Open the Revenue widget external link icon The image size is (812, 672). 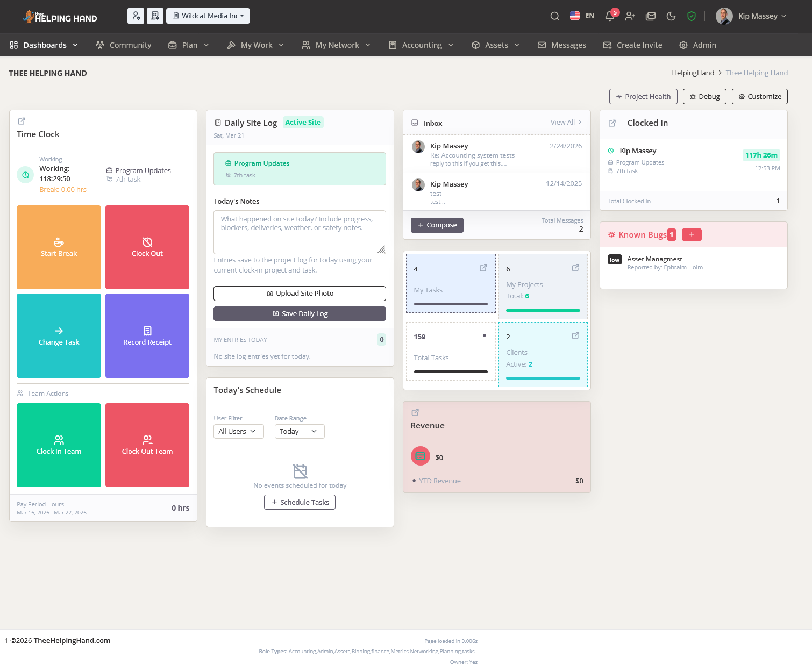pos(415,412)
